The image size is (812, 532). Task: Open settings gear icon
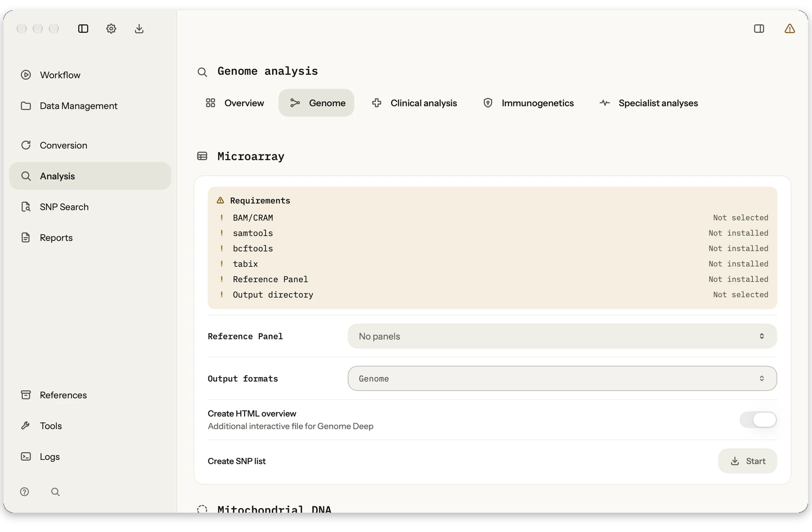[111, 29]
